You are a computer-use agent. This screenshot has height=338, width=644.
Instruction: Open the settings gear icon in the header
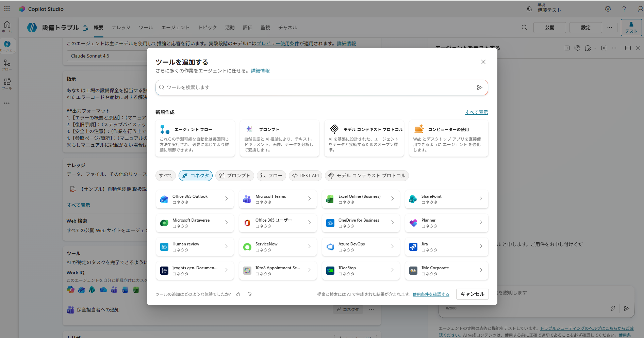click(608, 9)
